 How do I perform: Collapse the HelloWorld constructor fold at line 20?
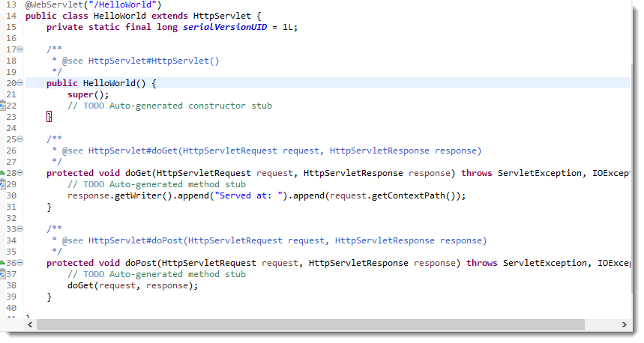point(19,83)
